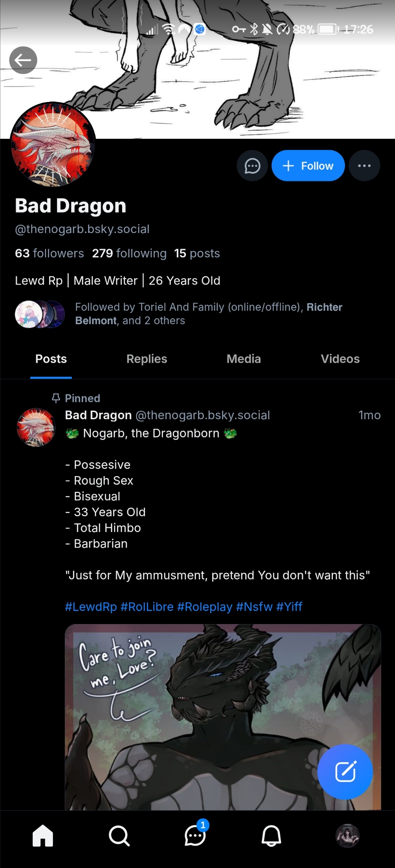The image size is (395, 868).
Task: View the 63 followers list
Action: click(x=50, y=253)
